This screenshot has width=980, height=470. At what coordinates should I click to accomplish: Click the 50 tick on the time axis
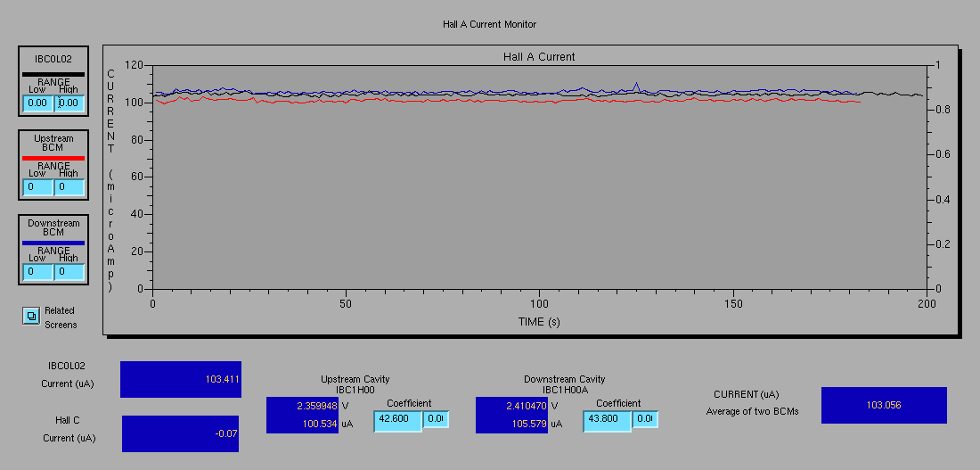click(346, 303)
